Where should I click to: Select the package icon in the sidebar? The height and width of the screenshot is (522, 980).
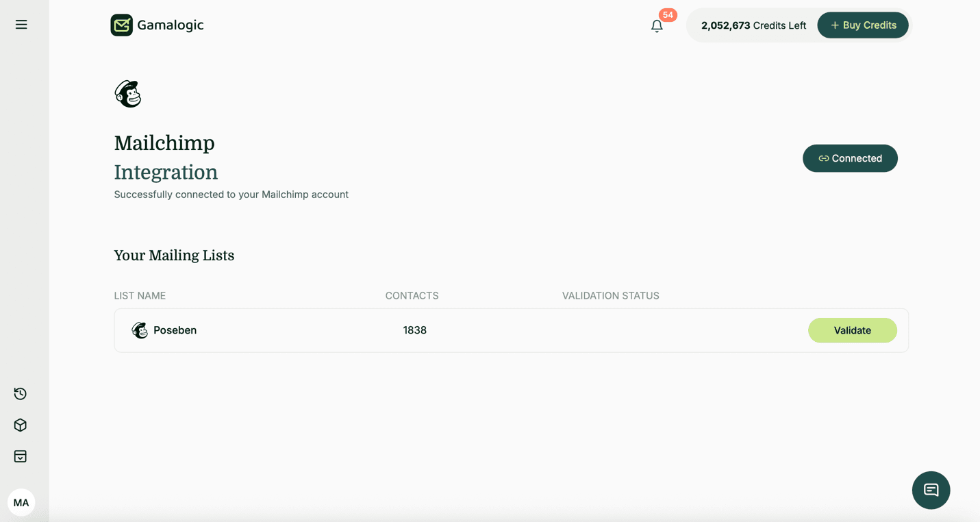click(x=20, y=425)
